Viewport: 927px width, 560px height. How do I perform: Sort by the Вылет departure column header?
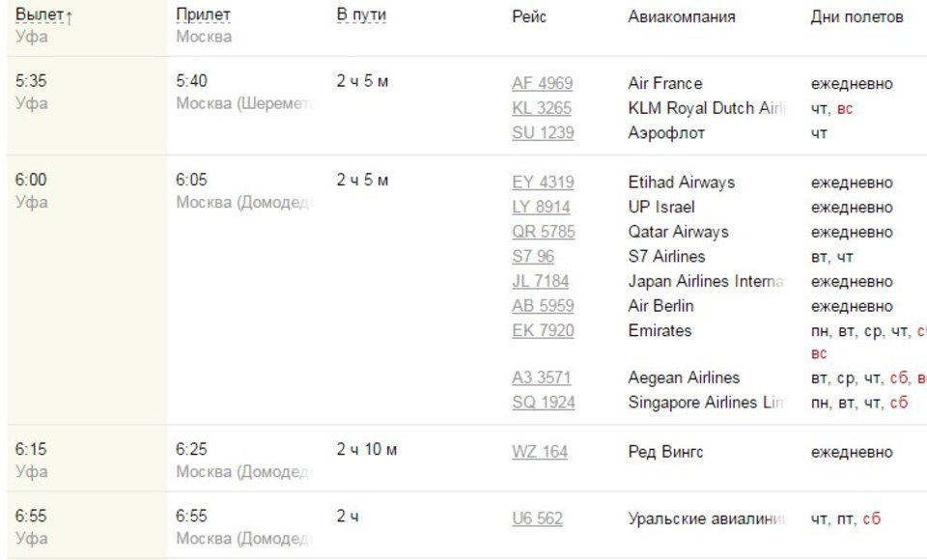pos(40,14)
